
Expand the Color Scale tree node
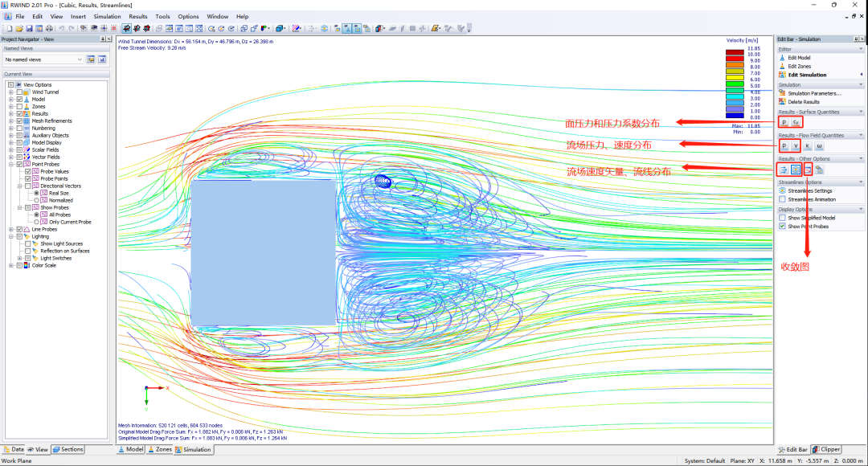[x=10, y=265]
